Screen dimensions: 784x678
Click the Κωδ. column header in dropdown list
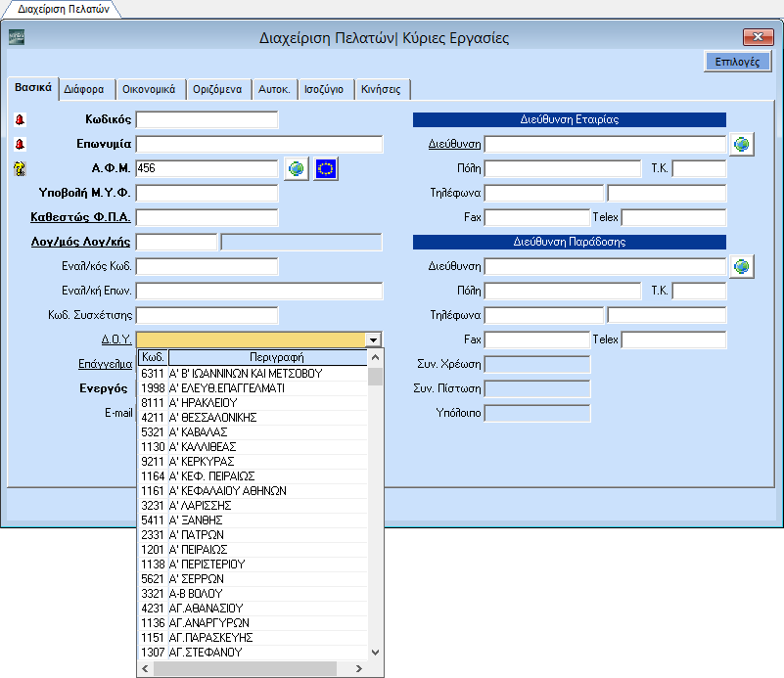coord(153,357)
